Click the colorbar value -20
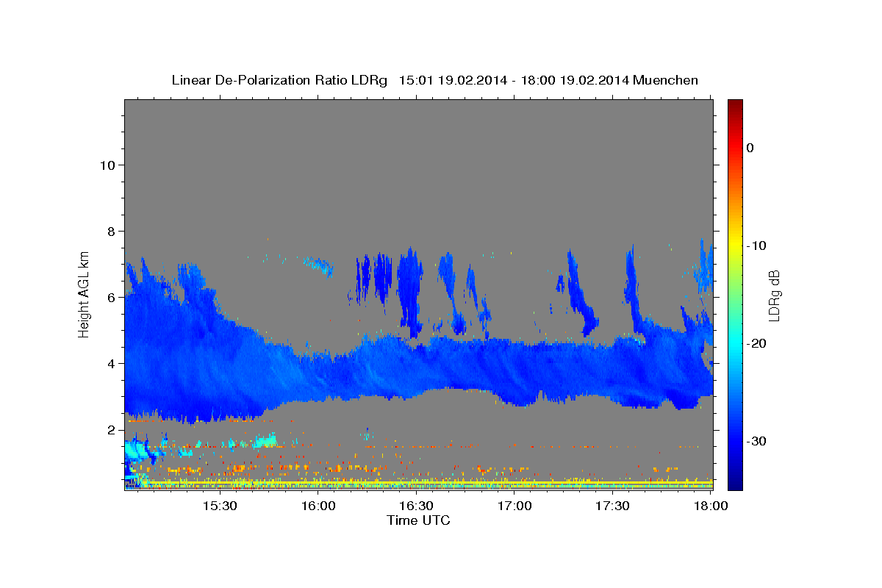 (757, 343)
